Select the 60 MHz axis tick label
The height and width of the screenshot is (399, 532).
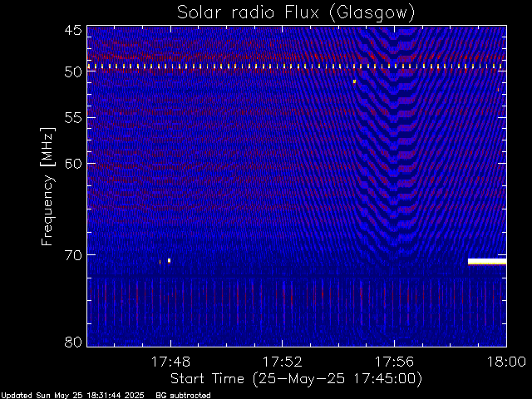73,164
